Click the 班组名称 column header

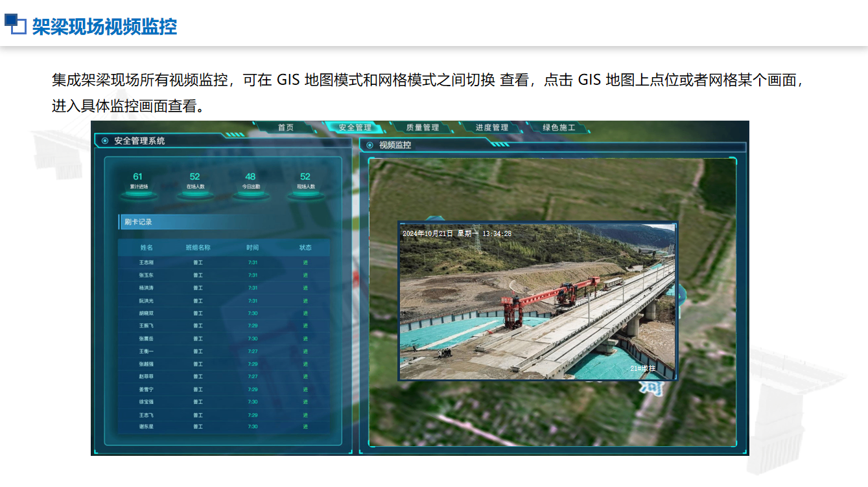(x=198, y=248)
